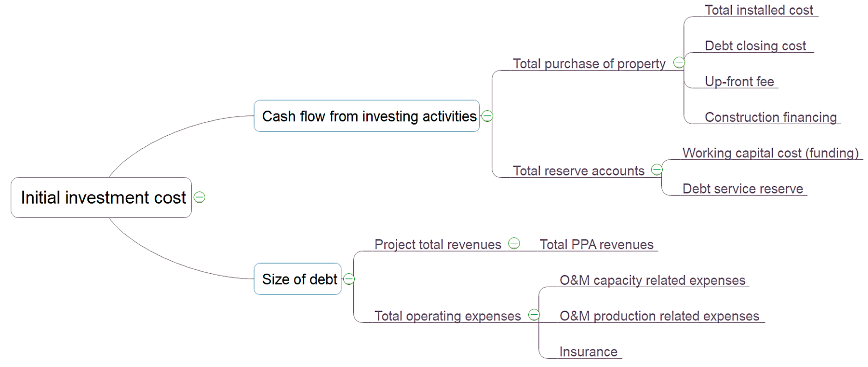The height and width of the screenshot is (367, 868).
Task: Collapse Cash flow from investing activities branch
Action: [487, 116]
